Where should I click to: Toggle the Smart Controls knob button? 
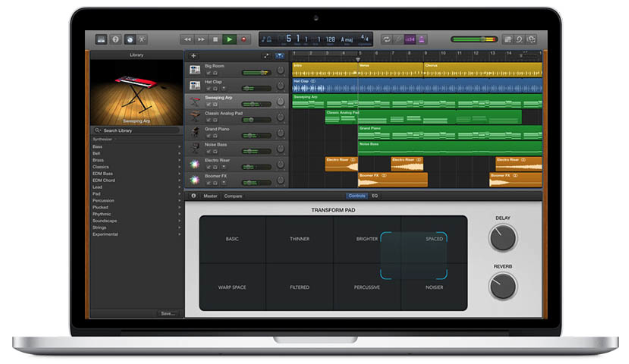[x=130, y=39]
